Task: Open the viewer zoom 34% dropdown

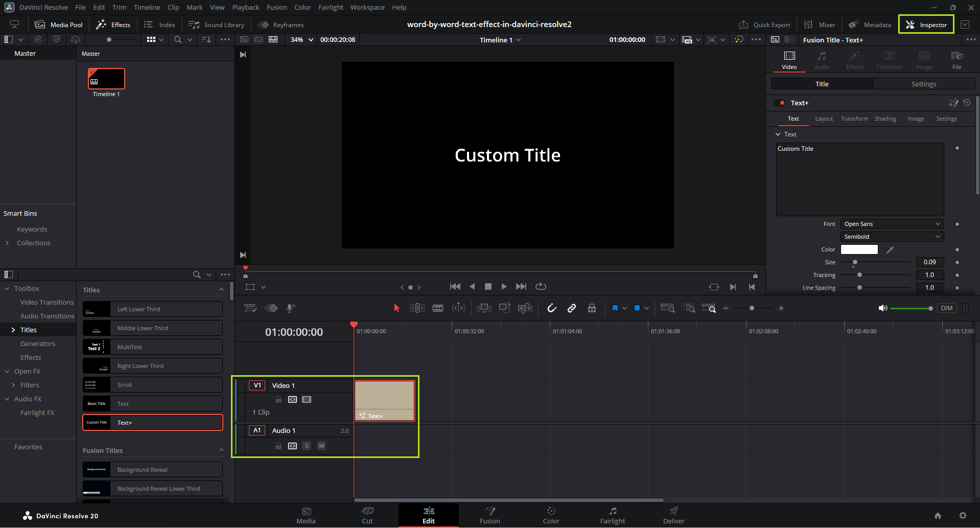Action: [301, 40]
